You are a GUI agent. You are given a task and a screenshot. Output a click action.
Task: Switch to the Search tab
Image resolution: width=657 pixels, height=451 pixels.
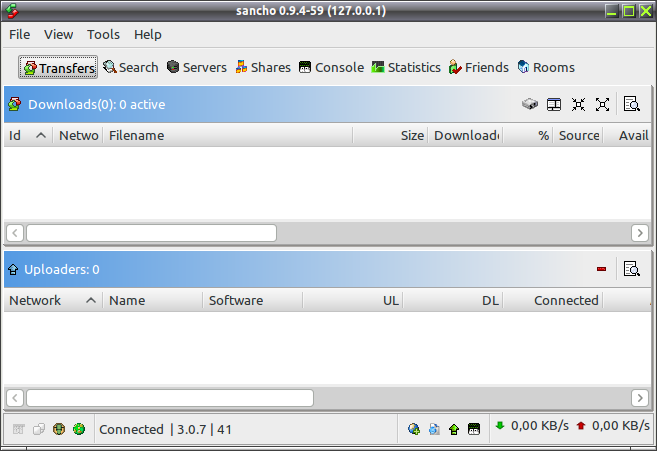[131, 67]
